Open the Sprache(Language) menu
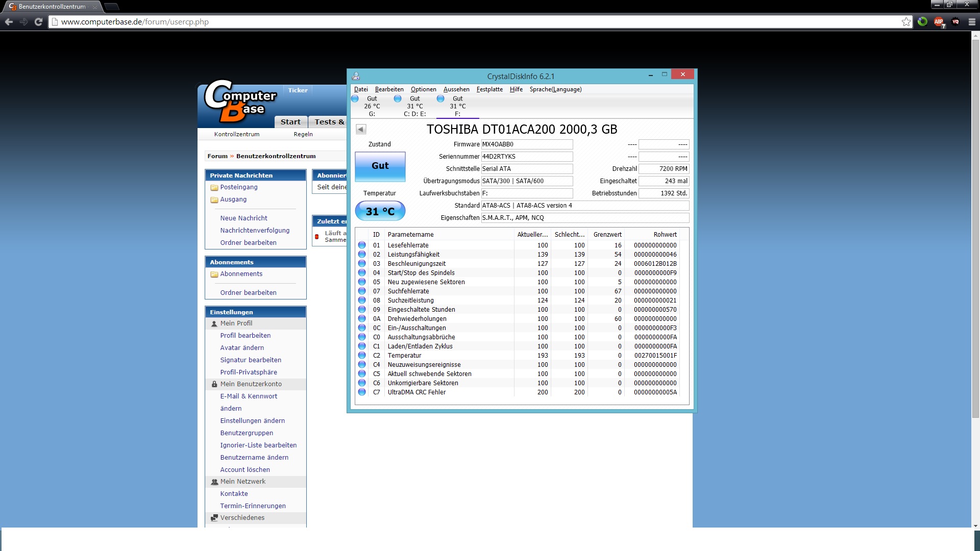 555,89
